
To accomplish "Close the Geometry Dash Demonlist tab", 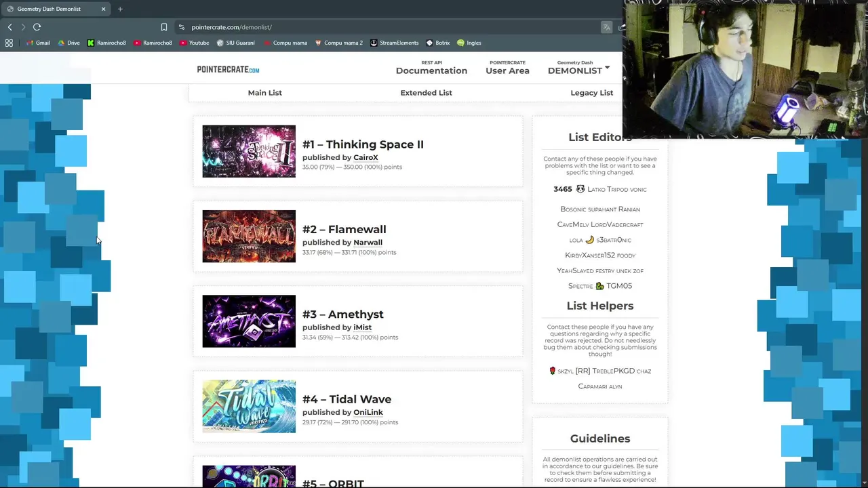I will tap(103, 9).
